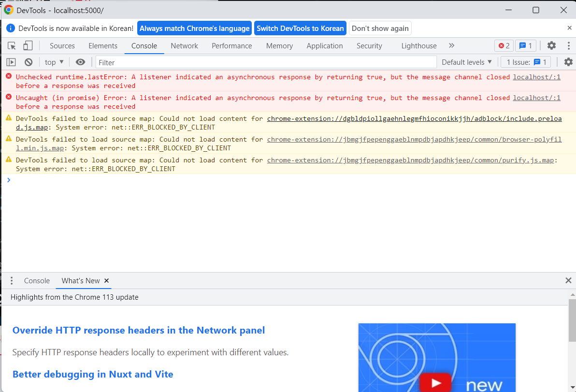Click 'DevTools is now available in Korean!' text
The width and height of the screenshot is (576, 392).
pyautogui.click(x=76, y=29)
